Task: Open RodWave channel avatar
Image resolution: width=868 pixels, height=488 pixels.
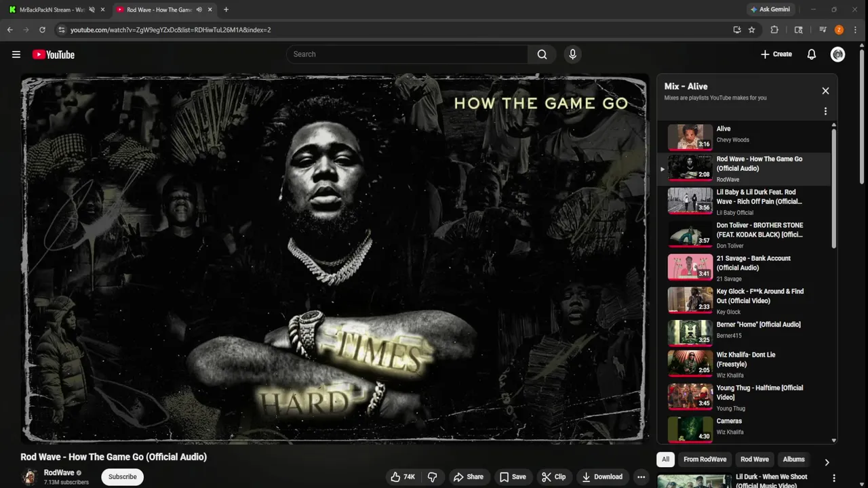Action: 29,476
